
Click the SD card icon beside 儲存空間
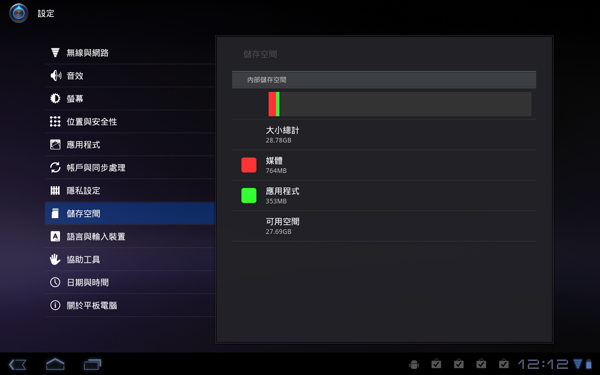coord(55,213)
